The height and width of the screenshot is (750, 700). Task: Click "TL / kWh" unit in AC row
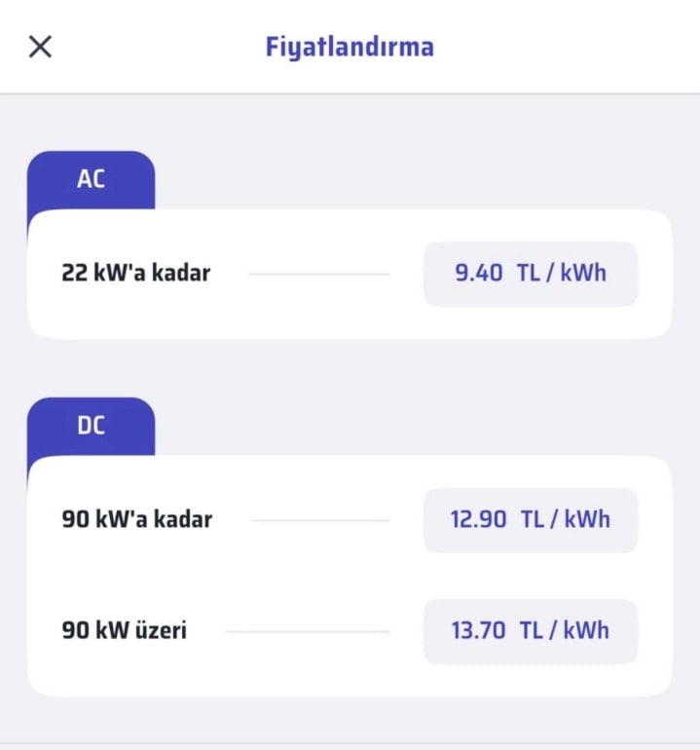[562, 273]
